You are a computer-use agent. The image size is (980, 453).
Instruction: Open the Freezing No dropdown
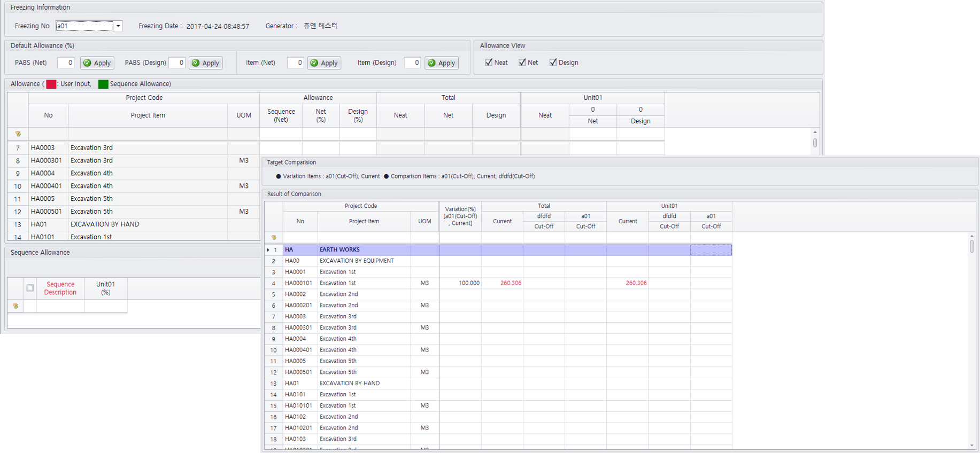(x=118, y=26)
